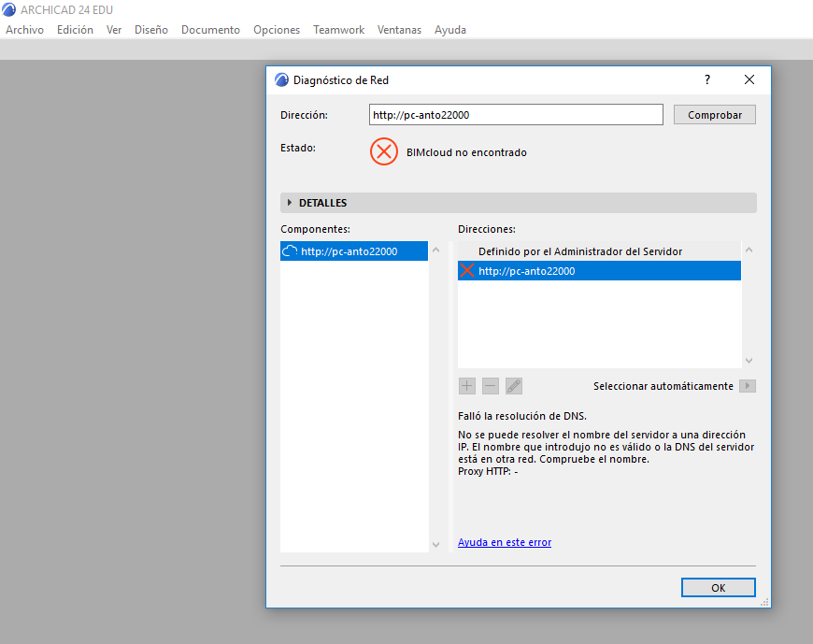Open the Ver menu

click(114, 30)
